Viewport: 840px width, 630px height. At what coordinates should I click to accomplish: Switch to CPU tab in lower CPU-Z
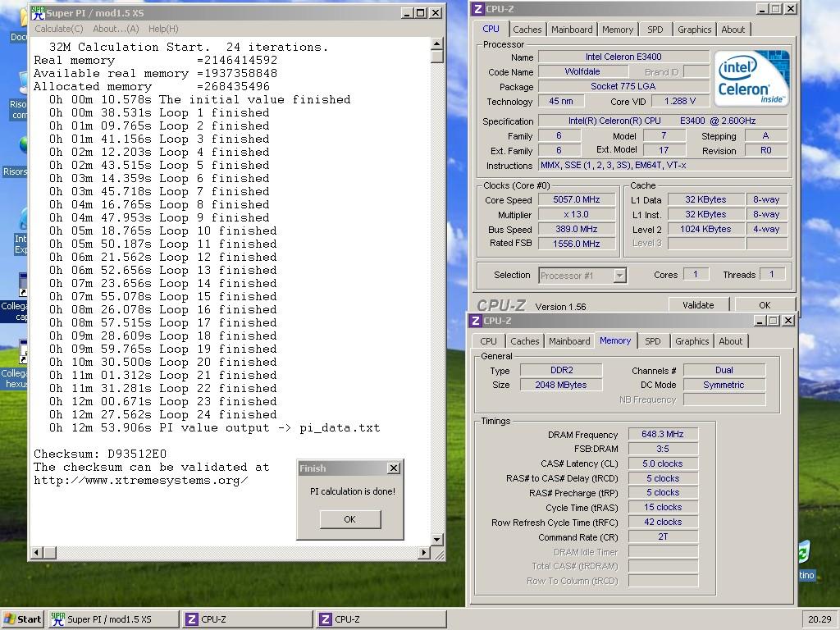pyautogui.click(x=488, y=341)
